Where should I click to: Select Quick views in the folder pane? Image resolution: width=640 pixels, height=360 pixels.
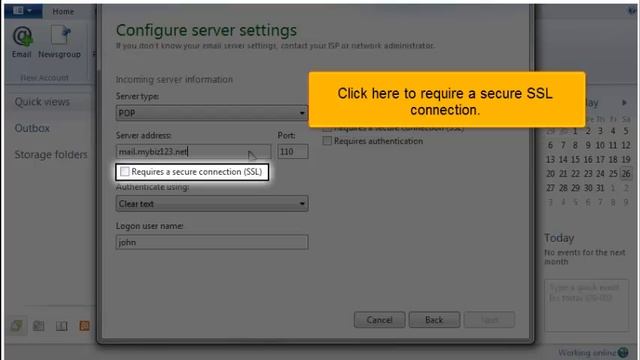coord(42,102)
